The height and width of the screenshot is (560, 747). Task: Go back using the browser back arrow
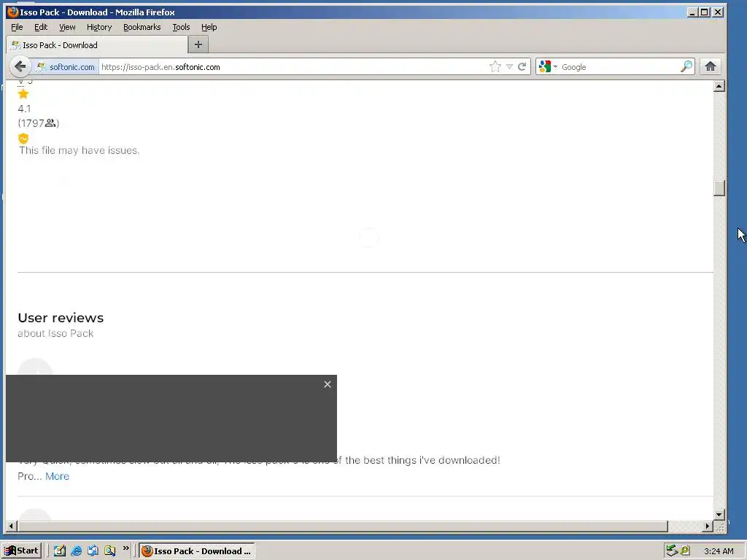pos(20,66)
